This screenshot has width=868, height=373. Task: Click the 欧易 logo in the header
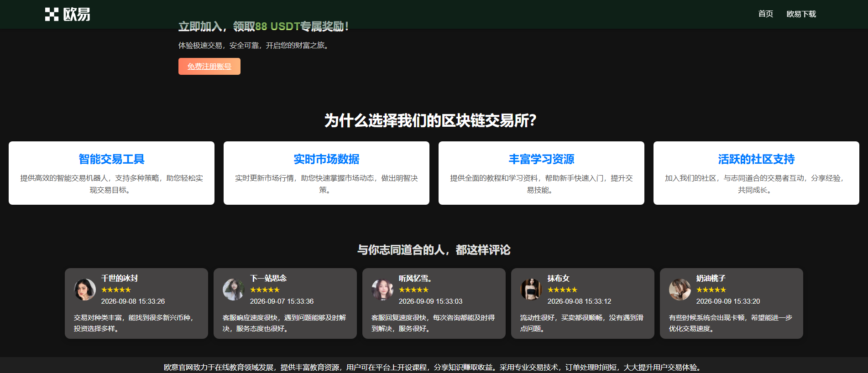pos(68,15)
